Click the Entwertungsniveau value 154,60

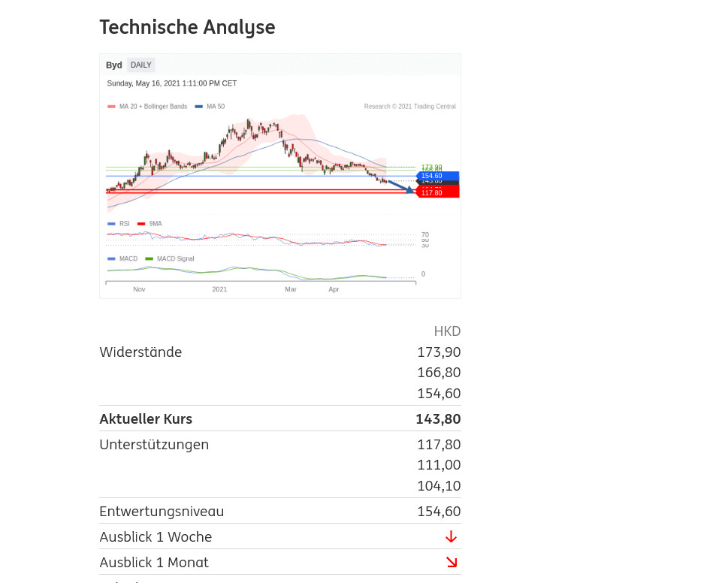point(439,512)
